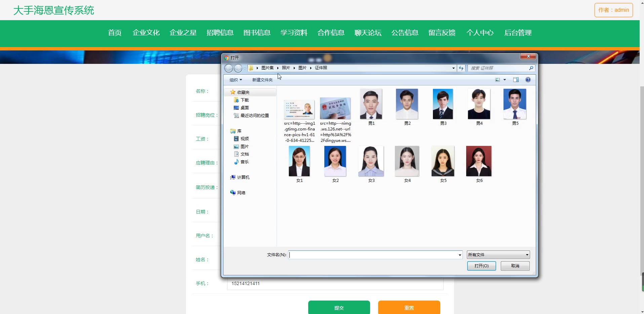The image size is (644, 314).
Task: Change view with the view mode icon
Action: pyautogui.click(x=497, y=80)
